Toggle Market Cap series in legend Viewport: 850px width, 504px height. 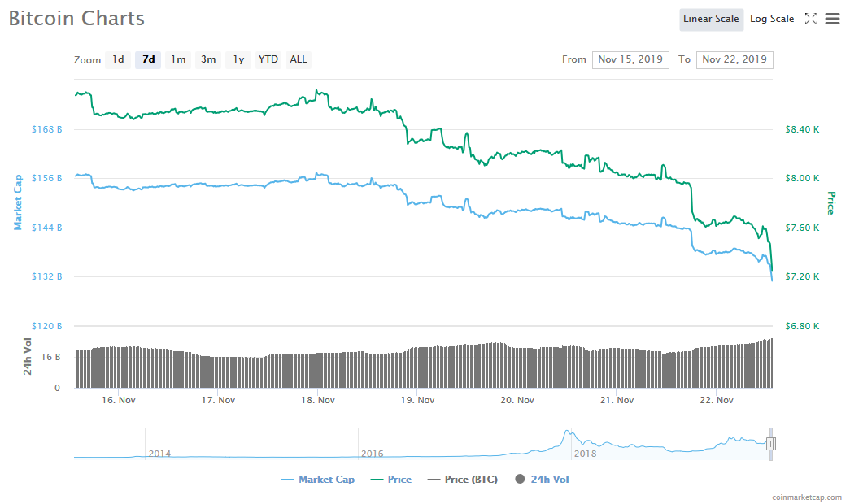[x=318, y=480]
